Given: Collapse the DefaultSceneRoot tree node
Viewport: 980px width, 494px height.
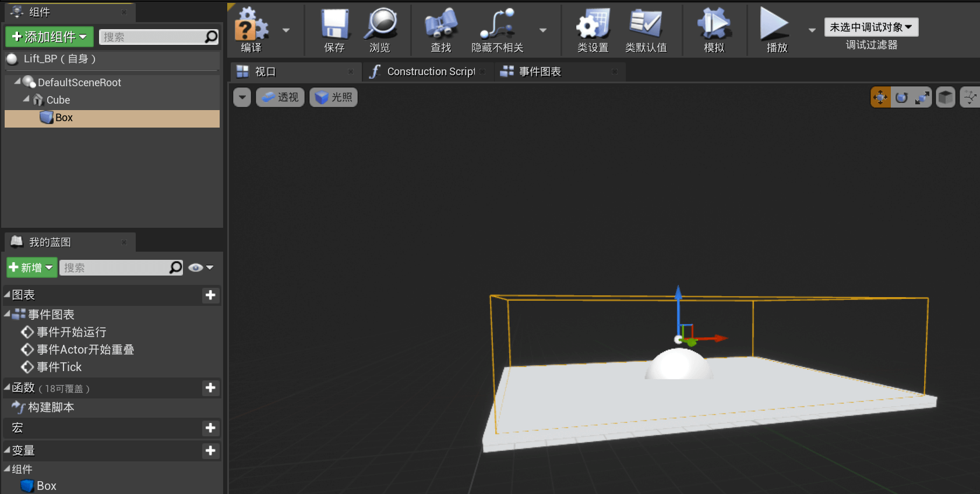Looking at the screenshot, I should 17,82.
